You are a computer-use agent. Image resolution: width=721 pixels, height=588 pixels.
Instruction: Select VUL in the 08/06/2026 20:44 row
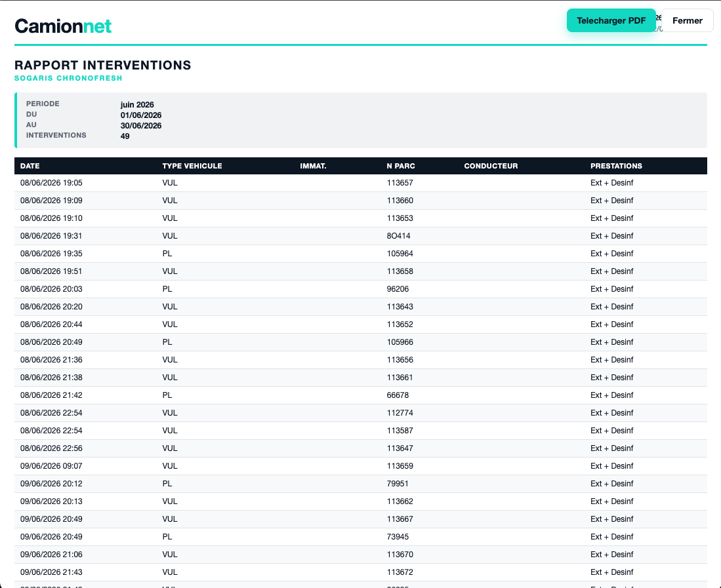[x=170, y=324]
